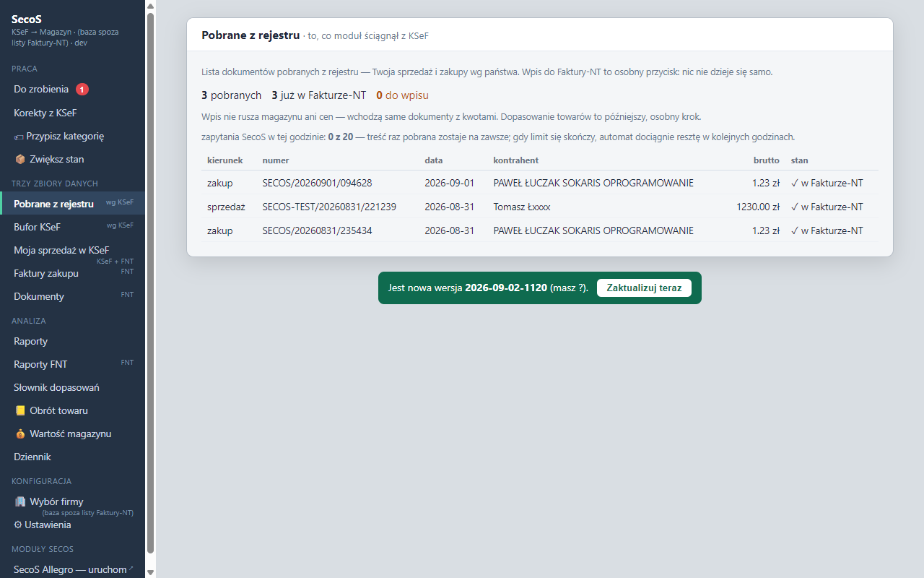This screenshot has width=924, height=578.
Task: Open the Dziennik sidebar item
Action: point(72,457)
